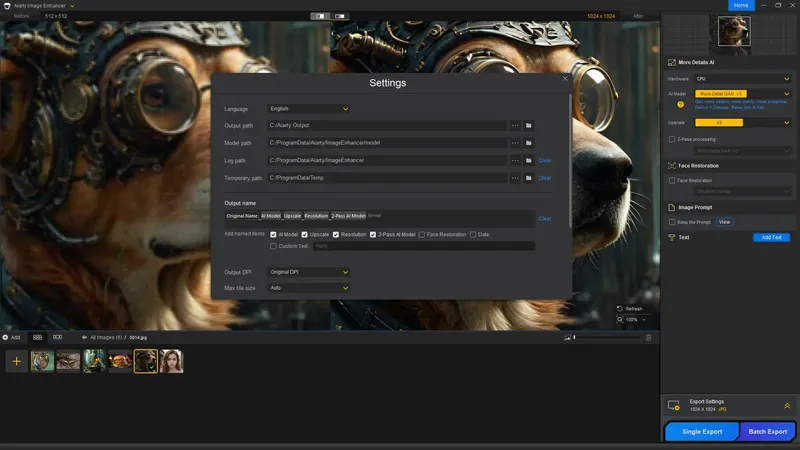The height and width of the screenshot is (450, 800).
Task: Open the Aiarty Image Enhancer title menu arrow
Action: pyautogui.click(x=72, y=6)
